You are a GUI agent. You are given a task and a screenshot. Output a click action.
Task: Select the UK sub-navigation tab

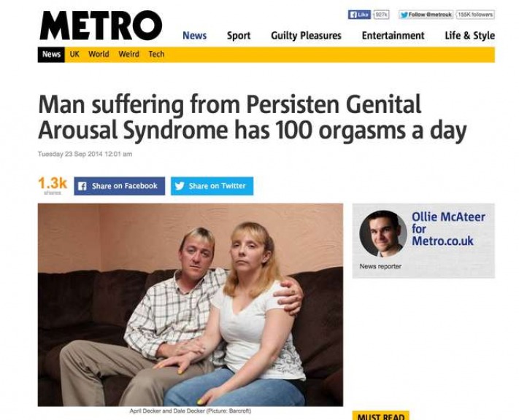74,54
